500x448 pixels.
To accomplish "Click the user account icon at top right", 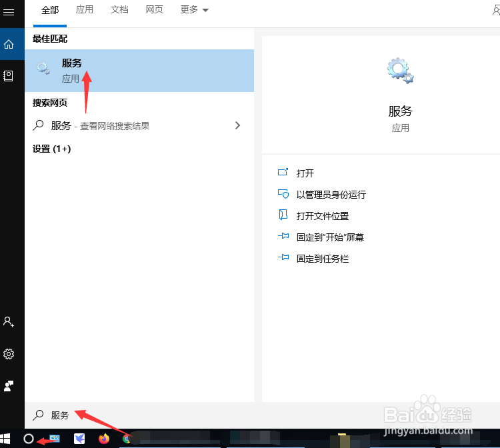I will [x=496, y=10].
